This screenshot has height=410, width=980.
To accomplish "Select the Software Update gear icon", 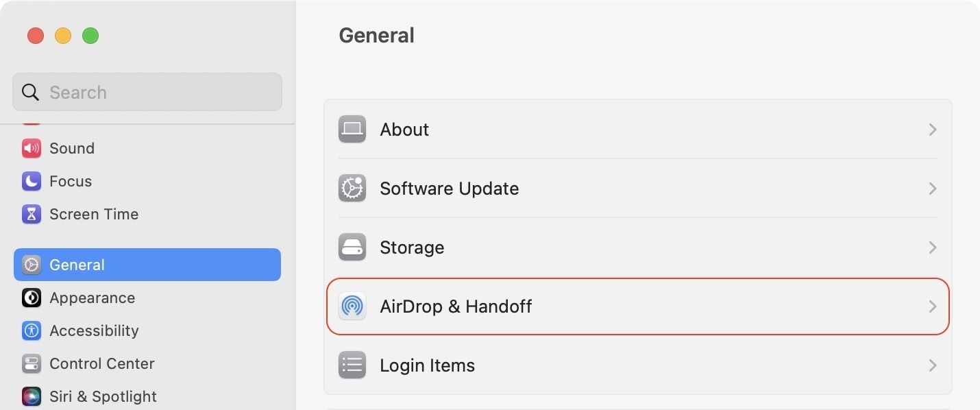I will coord(352,189).
